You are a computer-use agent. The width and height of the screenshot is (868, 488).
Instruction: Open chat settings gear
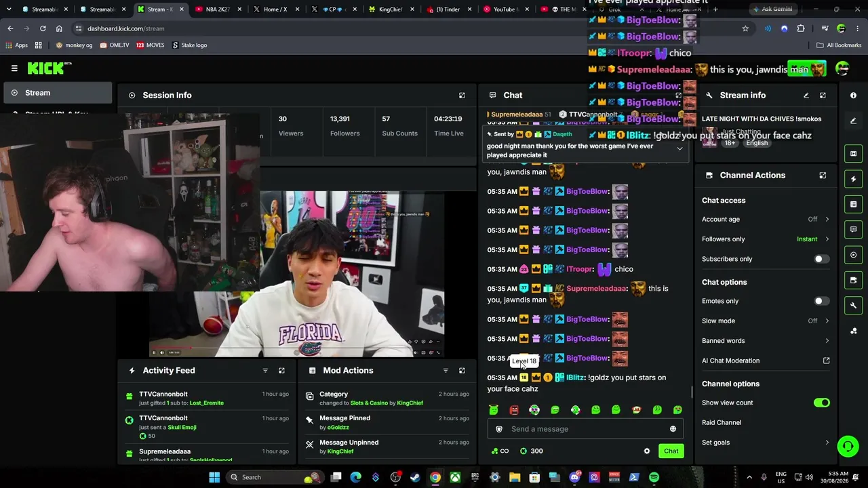tap(647, 451)
